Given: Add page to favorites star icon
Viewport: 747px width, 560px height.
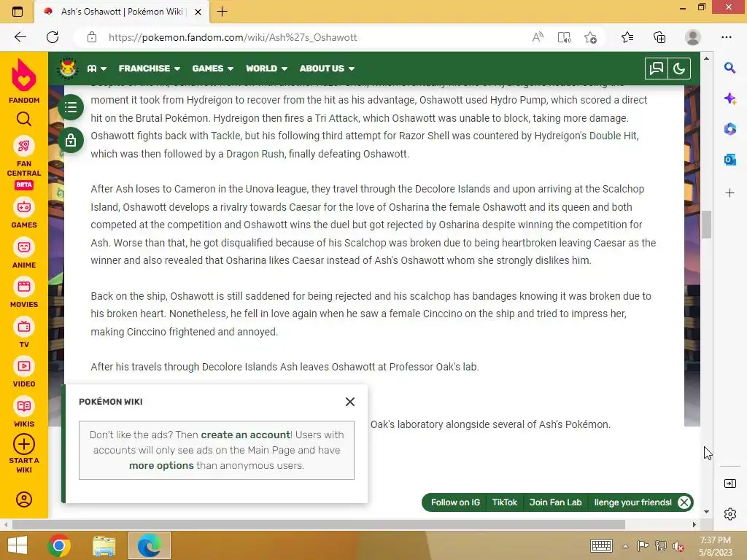Looking at the screenshot, I should (590, 37).
